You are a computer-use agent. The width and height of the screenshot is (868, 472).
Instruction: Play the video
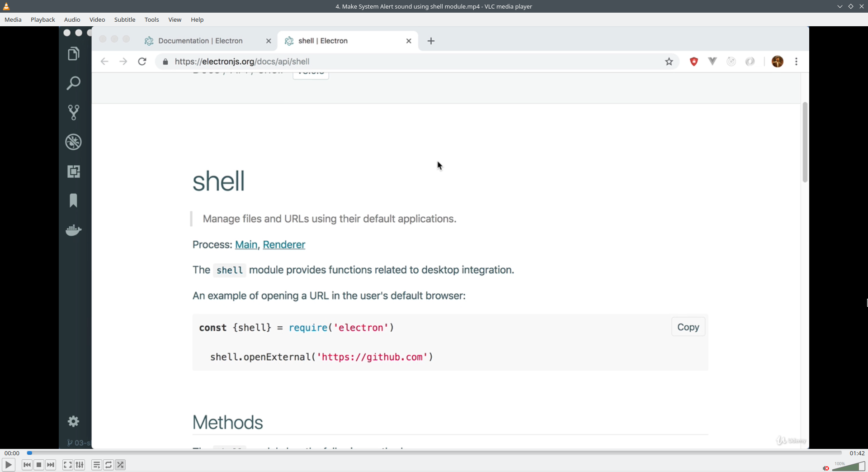point(9,465)
